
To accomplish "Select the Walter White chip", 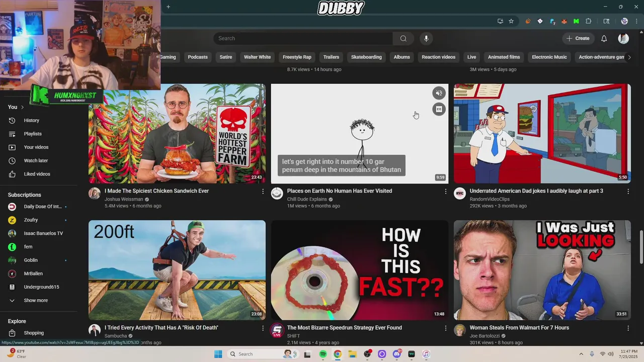I will pos(257,57).
